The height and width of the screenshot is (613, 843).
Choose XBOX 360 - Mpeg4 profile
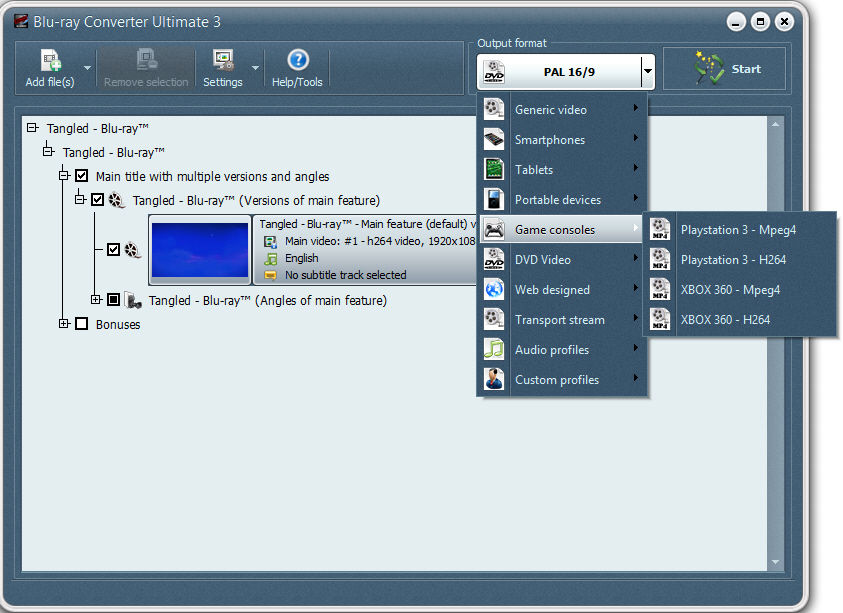pyautogui.click(x=740, y=290)
